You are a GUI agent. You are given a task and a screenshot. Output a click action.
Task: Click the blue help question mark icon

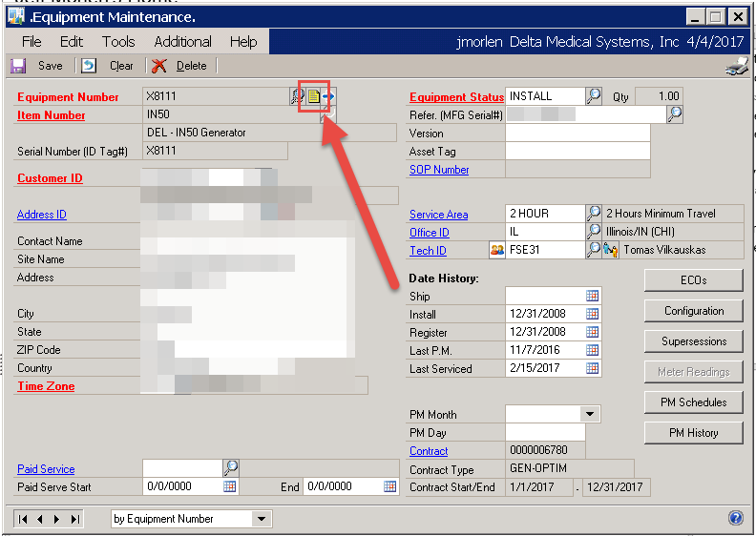736,518
